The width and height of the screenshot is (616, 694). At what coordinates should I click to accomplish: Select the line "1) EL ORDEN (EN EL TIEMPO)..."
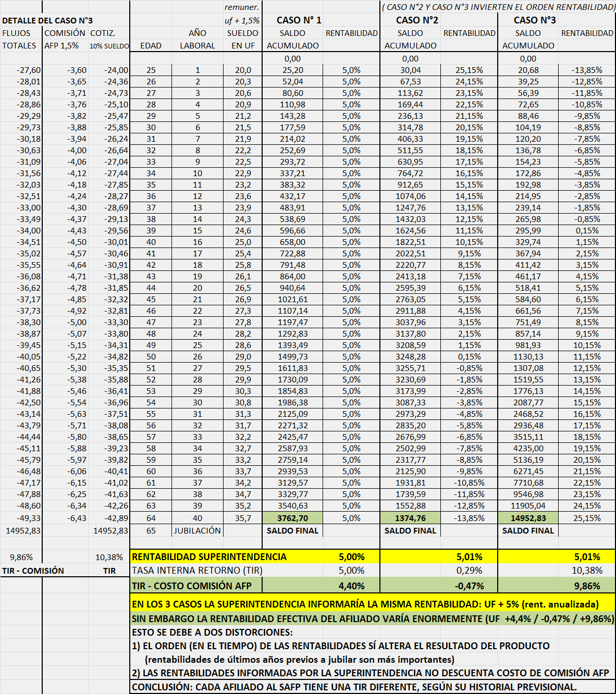pyautogui.click(x=341, y=646)
